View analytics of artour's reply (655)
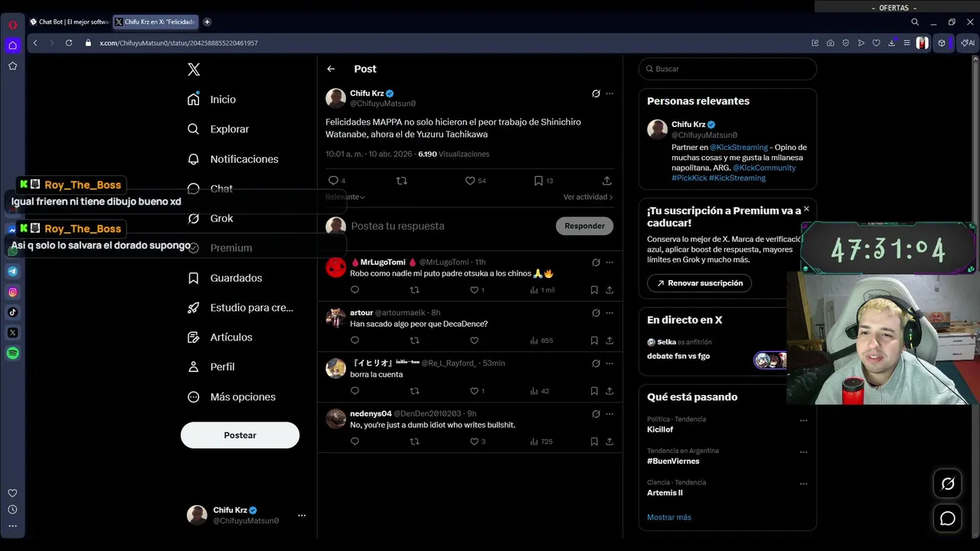 point(541,341)
